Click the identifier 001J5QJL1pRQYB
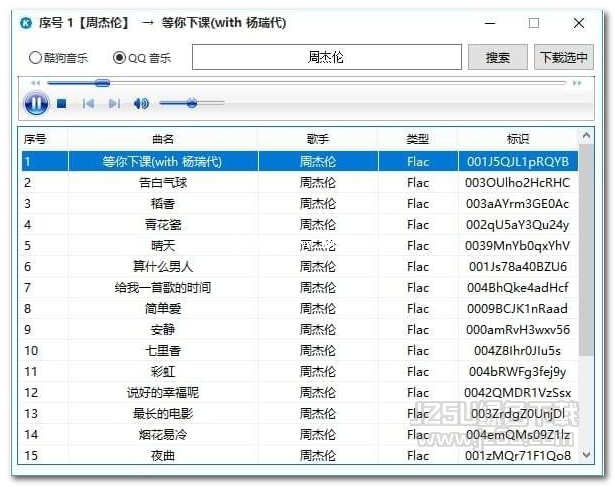 point(518,162)
